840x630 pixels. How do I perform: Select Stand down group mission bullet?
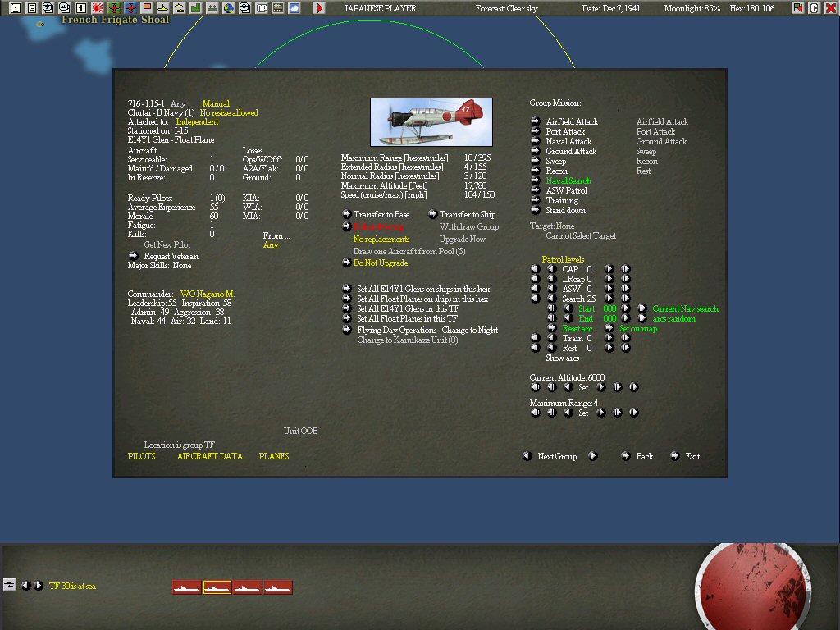click(535, 209)
